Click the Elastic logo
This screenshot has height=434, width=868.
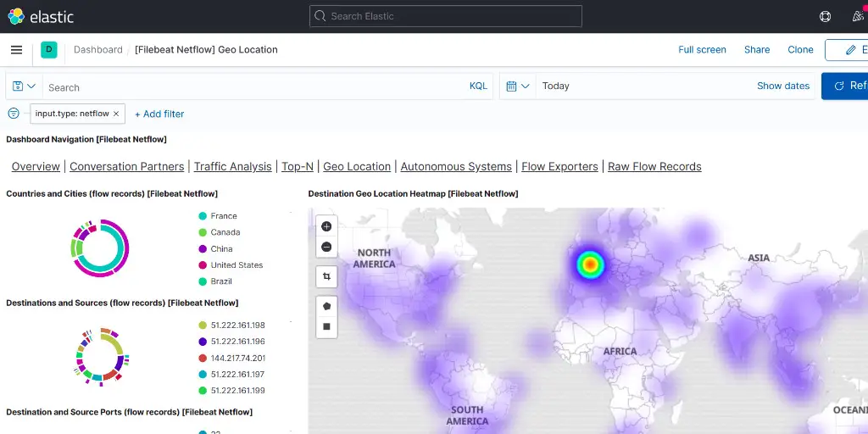point(41,16)
